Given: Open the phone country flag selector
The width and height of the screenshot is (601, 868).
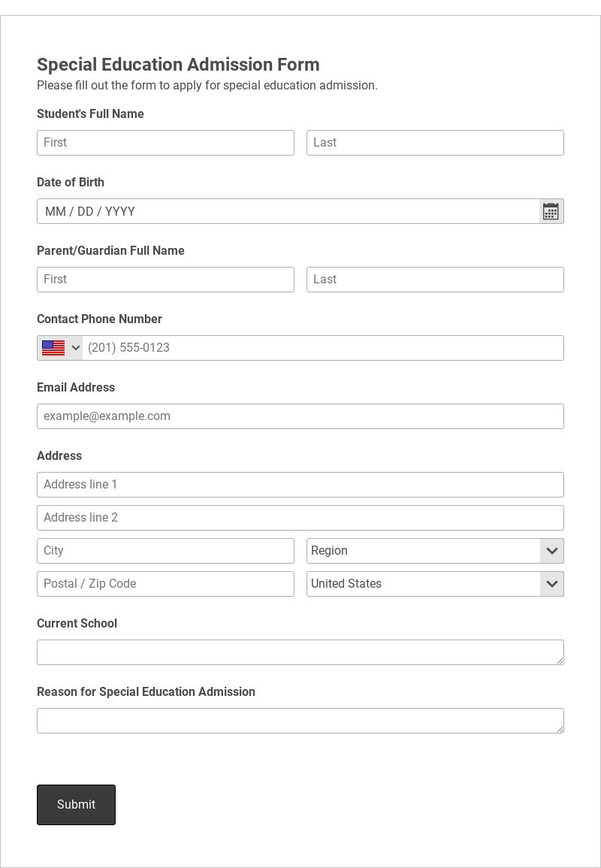Looking at the screenshot, I should (x=60, y=348).
